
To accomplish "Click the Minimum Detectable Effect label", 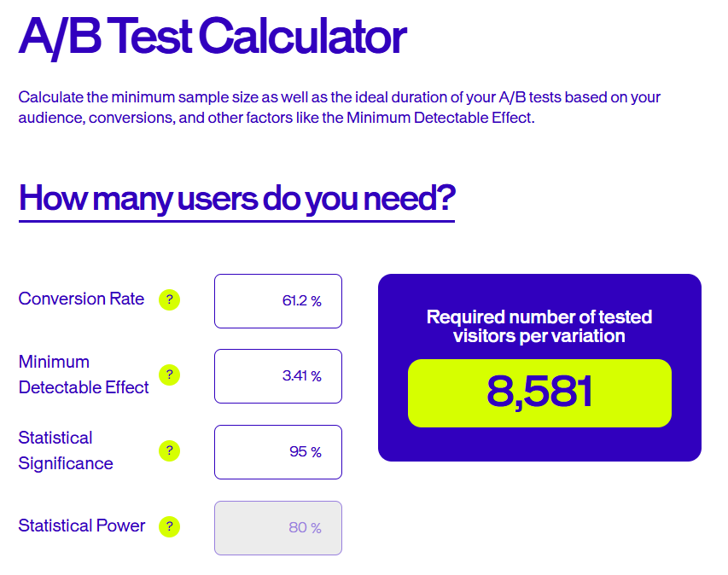I will tap(84, 375).
